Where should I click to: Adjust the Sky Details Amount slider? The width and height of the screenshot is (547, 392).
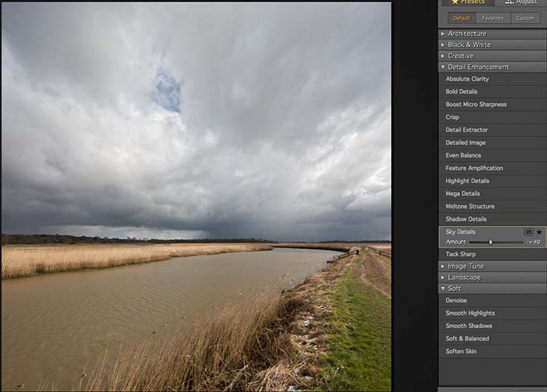coord(495,242)
